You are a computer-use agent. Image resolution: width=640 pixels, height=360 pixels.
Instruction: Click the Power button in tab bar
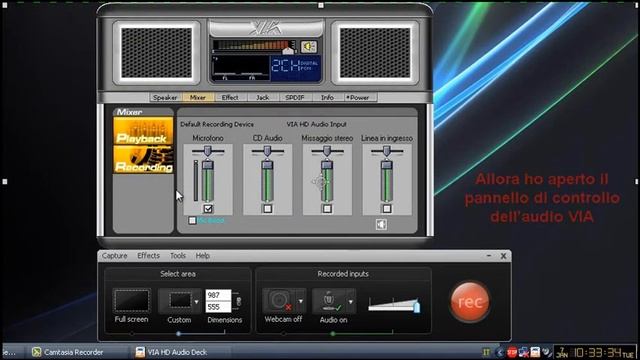tap(359, 98)
